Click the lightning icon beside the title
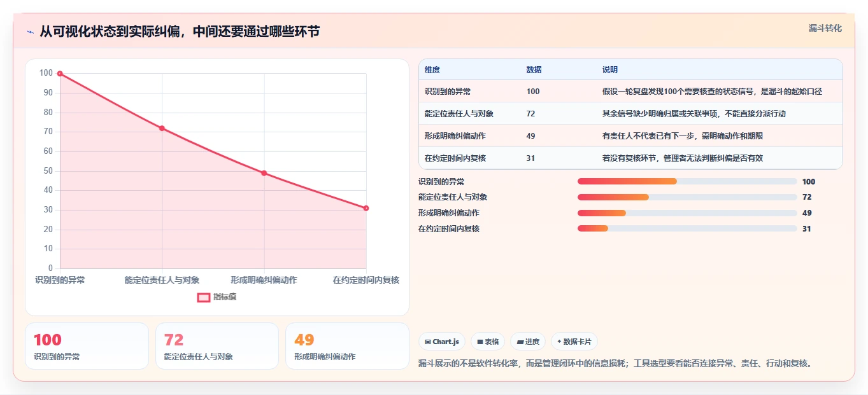This screenshot has width=868, height=395. [31, 32]
